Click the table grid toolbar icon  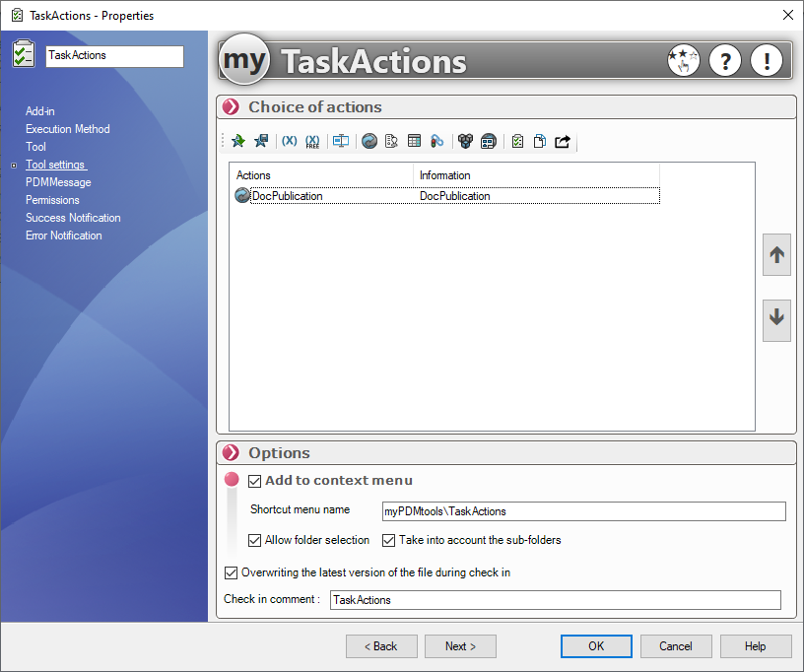tap(414, 142)
